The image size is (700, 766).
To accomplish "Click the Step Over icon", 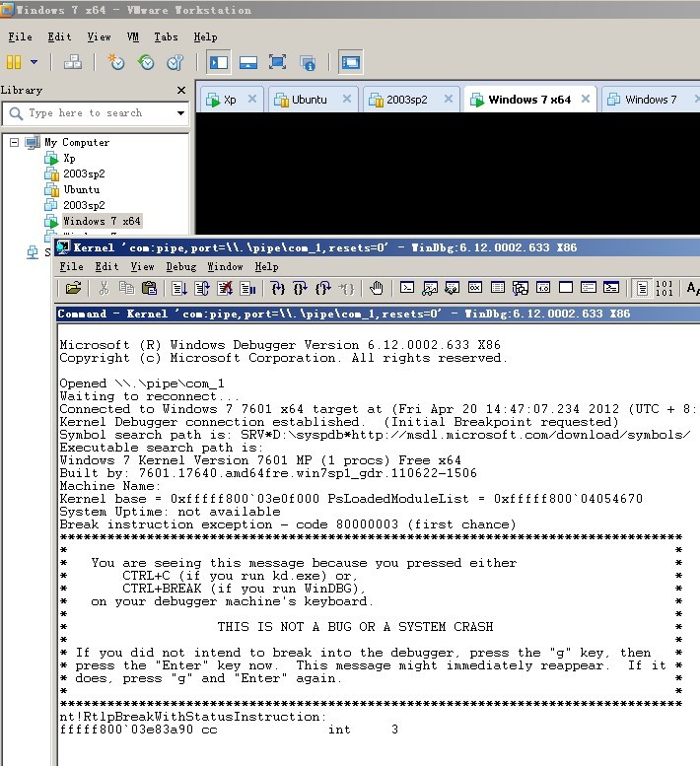I will point(300,288).
